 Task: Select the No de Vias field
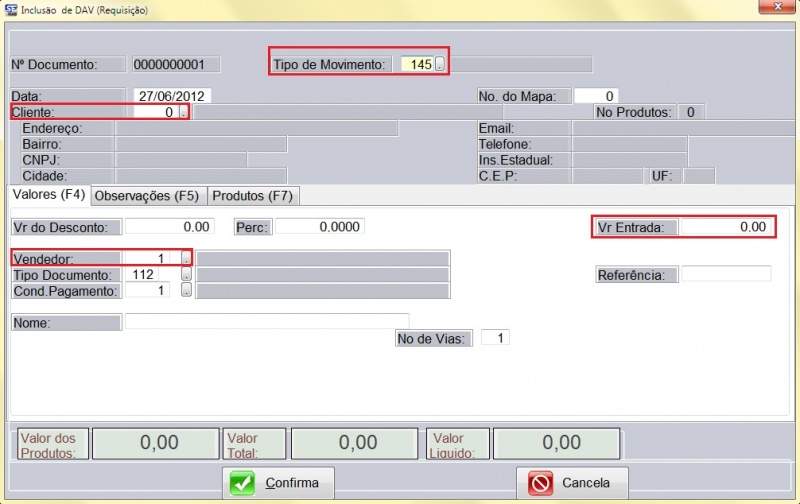[x=495, y=338]
